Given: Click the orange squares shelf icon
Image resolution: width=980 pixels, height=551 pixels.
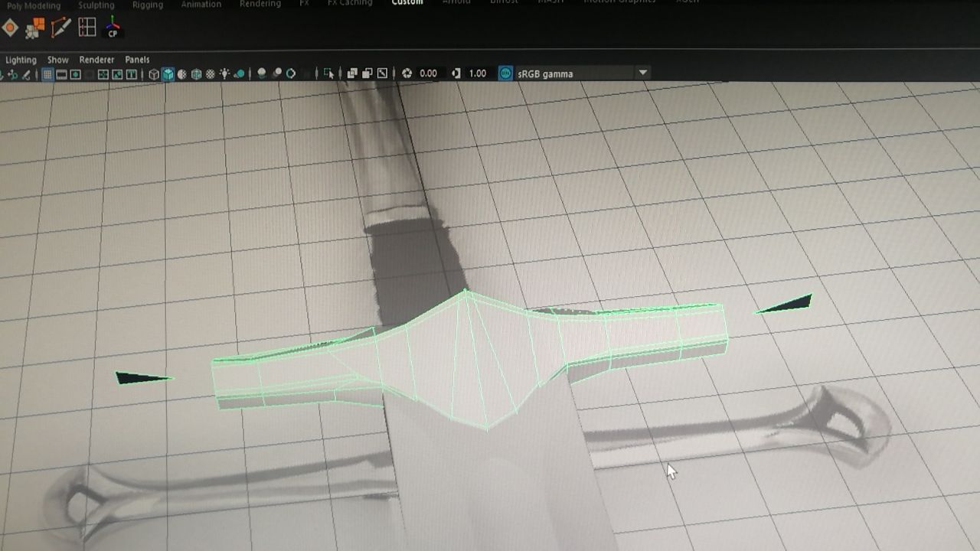Looking at the screenshot, I should pyautogui.click(x=34, y=28).
